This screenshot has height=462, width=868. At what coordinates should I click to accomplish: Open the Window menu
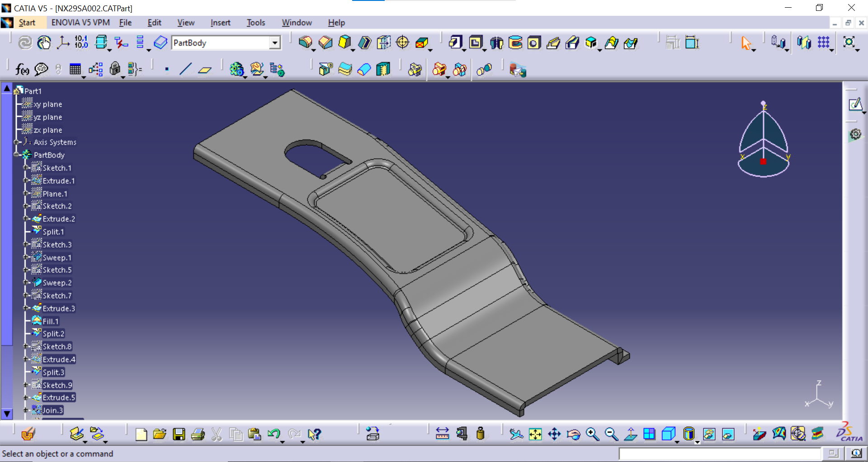coord(297,23)
